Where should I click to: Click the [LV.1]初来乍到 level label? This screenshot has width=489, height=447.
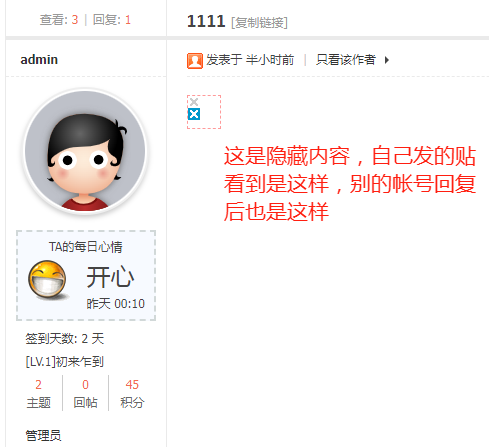[65, 362]
